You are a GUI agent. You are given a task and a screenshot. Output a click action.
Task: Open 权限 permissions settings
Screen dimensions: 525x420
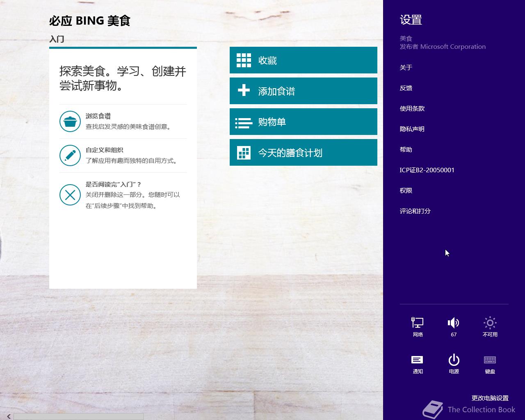(406, 190)
